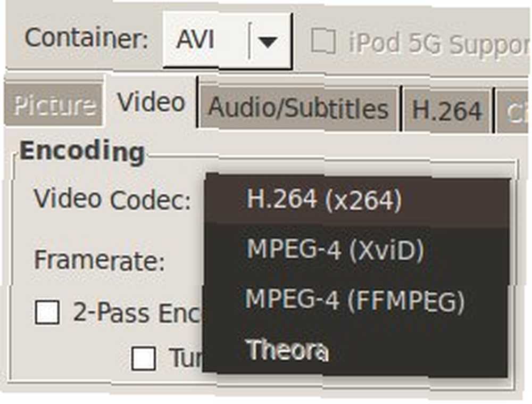The height and width of the screenshot is (404, 532).
Task: Switch to the Picture tab
Action: [x=54, y=104]
